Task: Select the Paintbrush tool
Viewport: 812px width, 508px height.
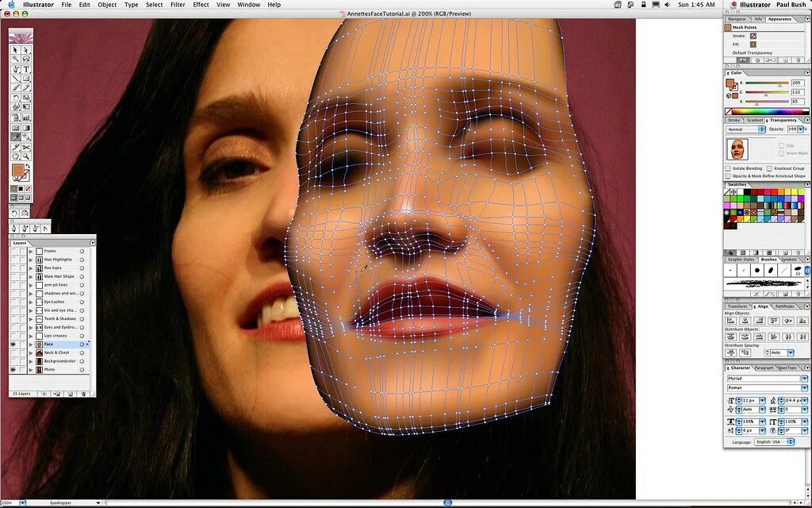Action: tap(16, 87)
